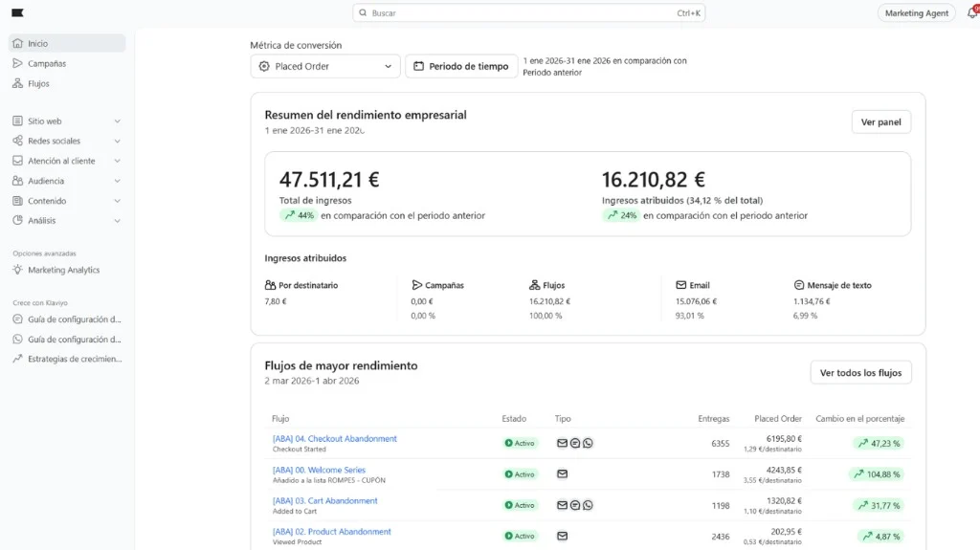Expand the Sitio web sidebar section

point(117,121)
